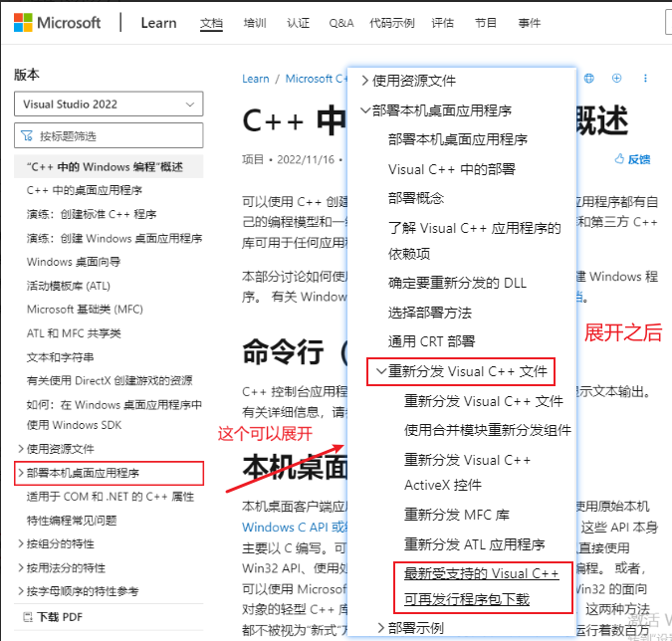This screenshot has width=672, height=641.
Task: Open 了解 Visual C++ 应用程序的依赖项
Action: [x=475, y=241]
